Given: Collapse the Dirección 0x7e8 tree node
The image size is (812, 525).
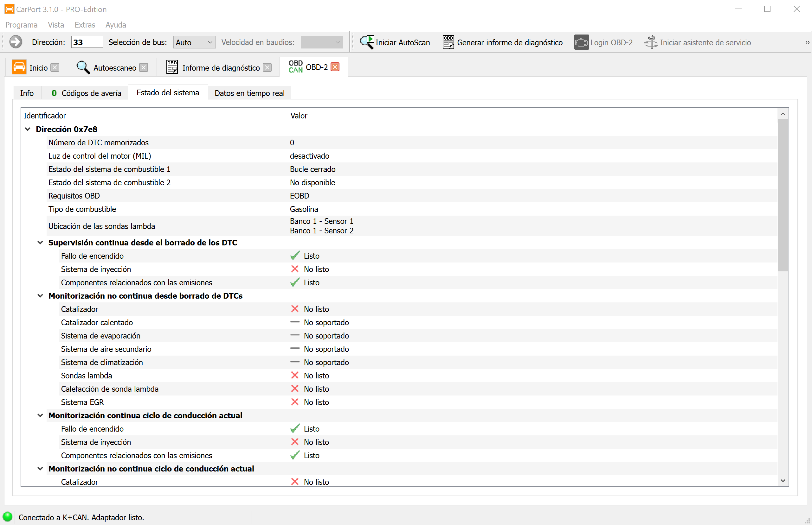Looking at the screenshot, I should pos(28,129).
